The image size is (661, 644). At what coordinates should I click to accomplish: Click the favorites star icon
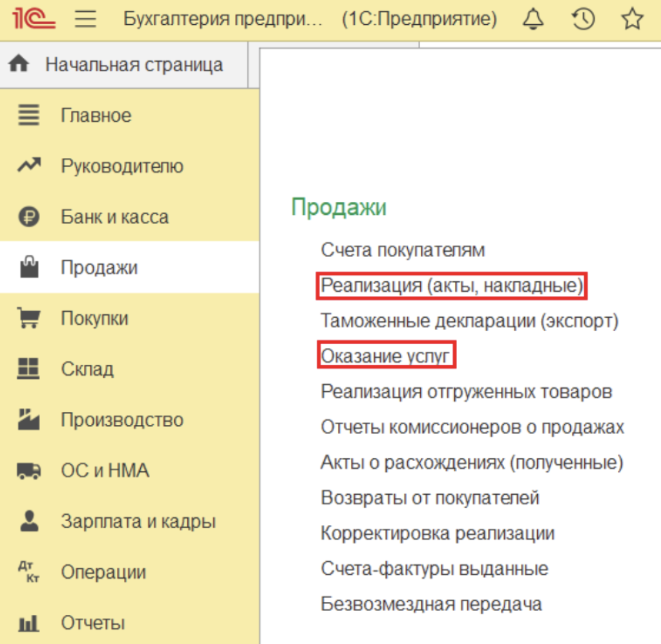pyautogui.click(x=632, y=18)
